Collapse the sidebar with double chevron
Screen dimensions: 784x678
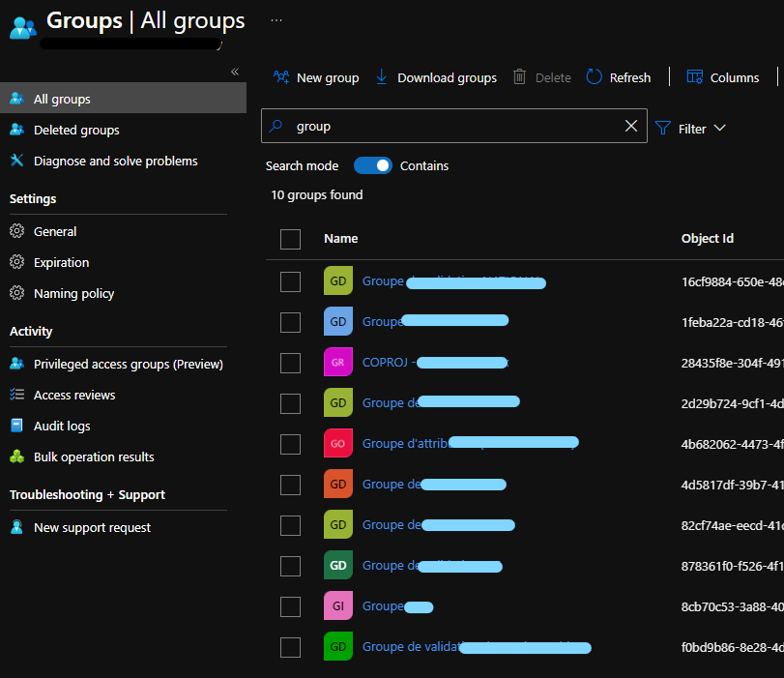point(235,72)
